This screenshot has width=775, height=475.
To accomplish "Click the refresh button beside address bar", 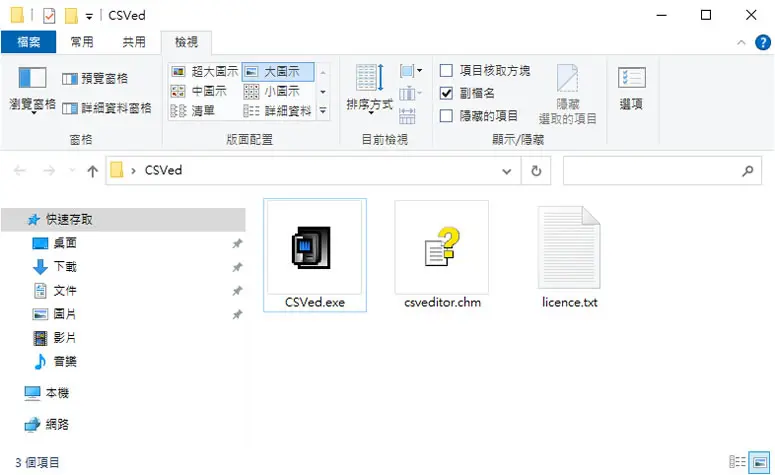I will click(x=536, y=171).
